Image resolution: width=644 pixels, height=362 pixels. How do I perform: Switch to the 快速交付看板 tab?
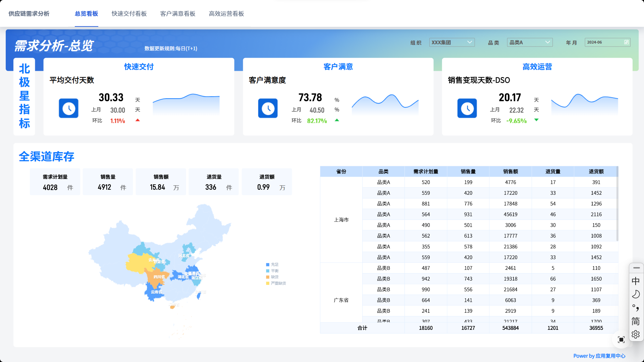point(129,14)
